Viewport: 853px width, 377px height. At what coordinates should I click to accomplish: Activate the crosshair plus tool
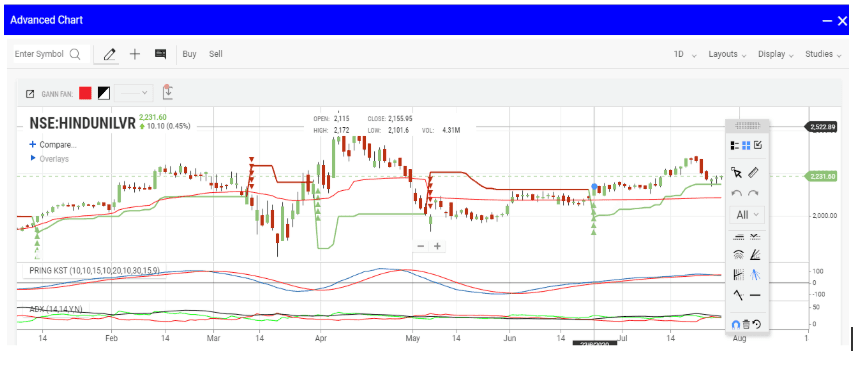click(x=135, y=54)
